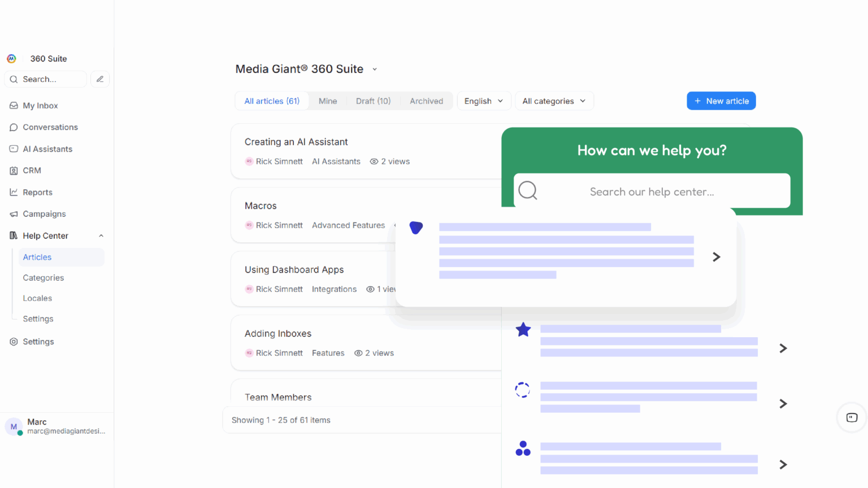Expand the All categories filter dropdown
Image resolution: width=868 pixels, height=488 pixels.
click(554, 101)
